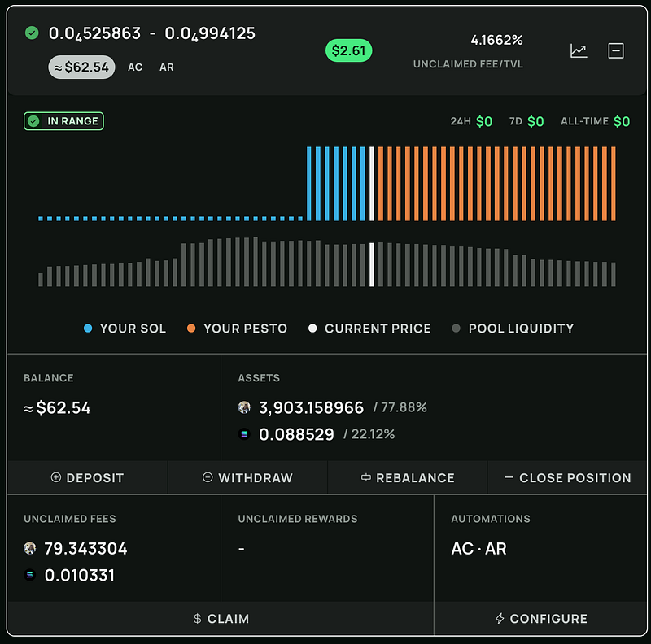This screenshot has width=651, height=644.
Task: Click the white current price bar in position chart
Action: point(372,184)
